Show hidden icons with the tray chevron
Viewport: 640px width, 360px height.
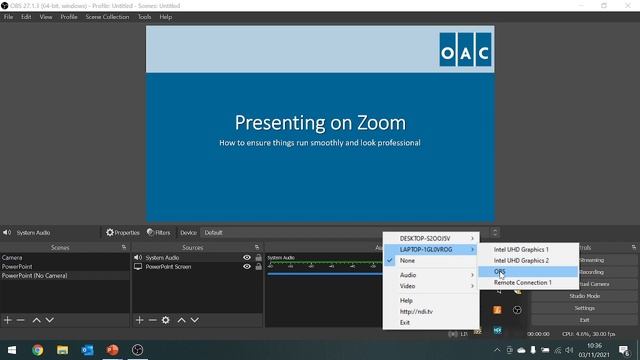tap(497, 350)
